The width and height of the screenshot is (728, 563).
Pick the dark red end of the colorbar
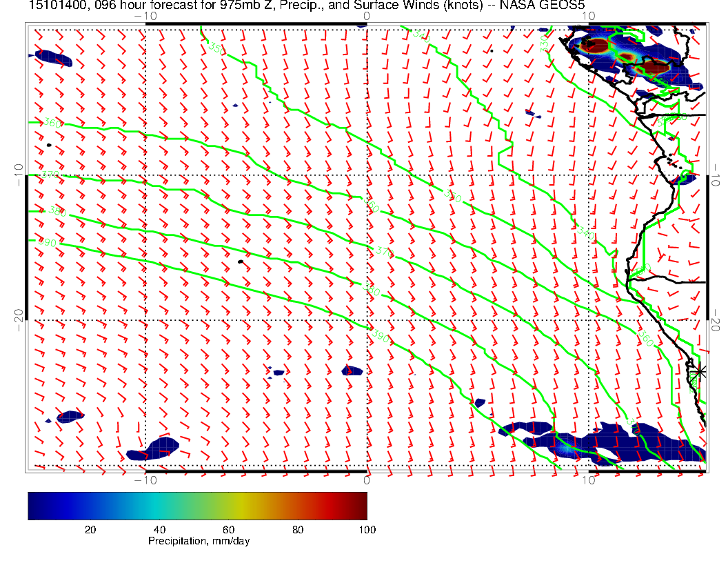362,506
